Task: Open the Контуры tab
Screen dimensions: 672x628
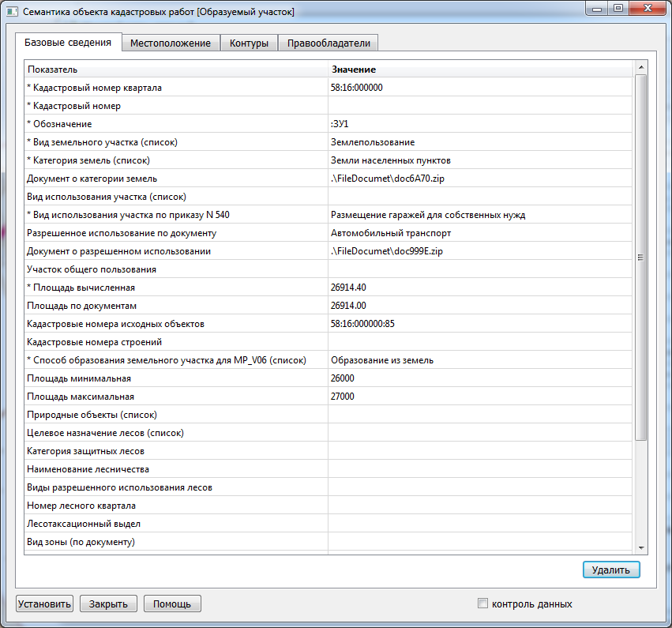Action: click(249, 43)
